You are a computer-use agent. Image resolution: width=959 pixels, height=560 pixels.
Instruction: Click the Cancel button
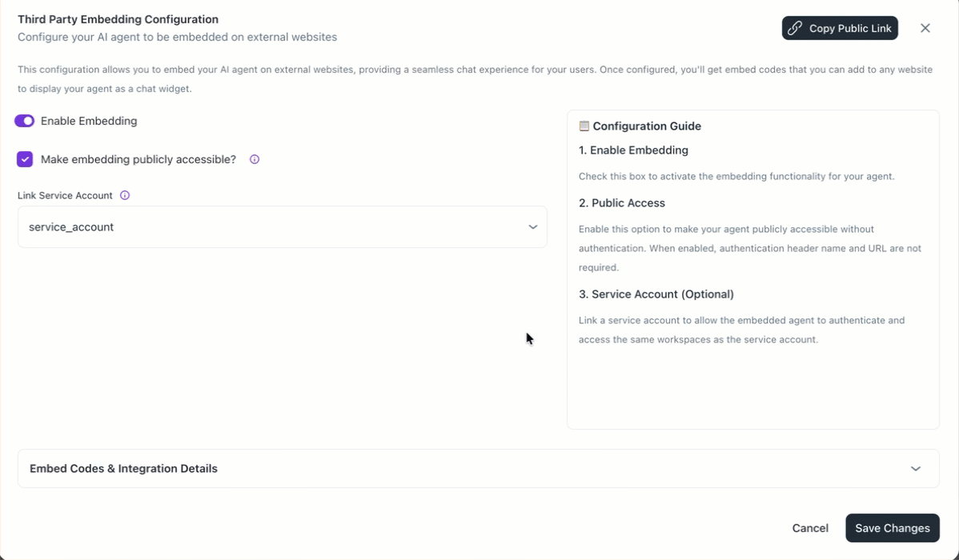tap(810, 528)
